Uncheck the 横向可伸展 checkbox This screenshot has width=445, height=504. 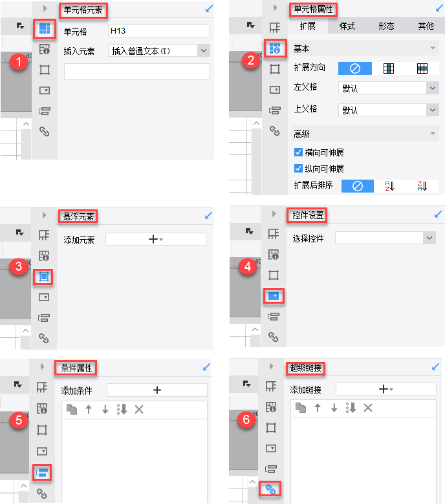coord(298,152)
